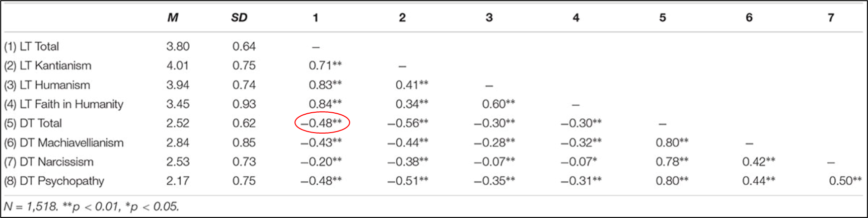Select the 0.71** correlation cell
This screenshot has height=218, width=868.
click(x=325, y=66)
